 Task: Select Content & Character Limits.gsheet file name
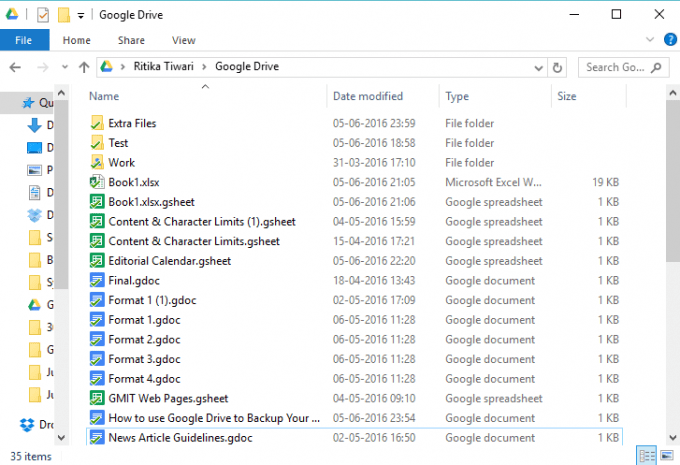[194, 241]
